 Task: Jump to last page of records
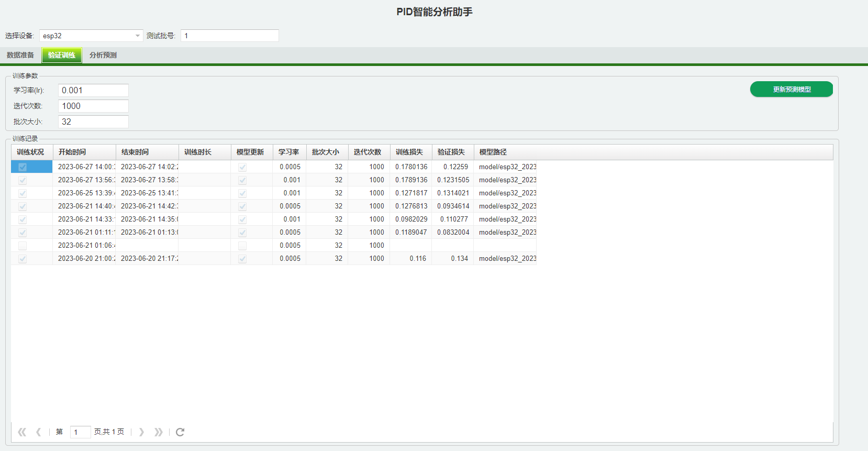158,432
